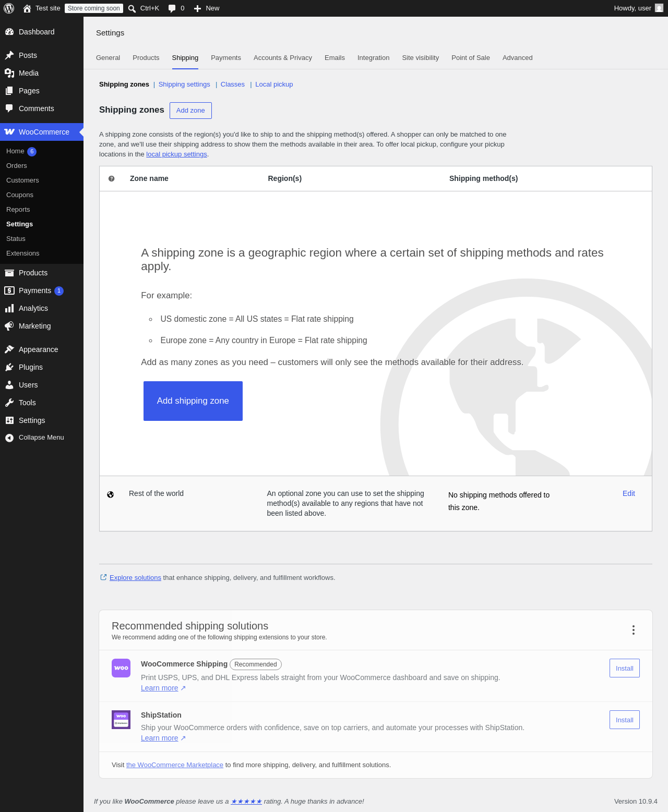Open the Site visibility tab
The width and height of the screenshot is (668, 812).
[421, 58]
